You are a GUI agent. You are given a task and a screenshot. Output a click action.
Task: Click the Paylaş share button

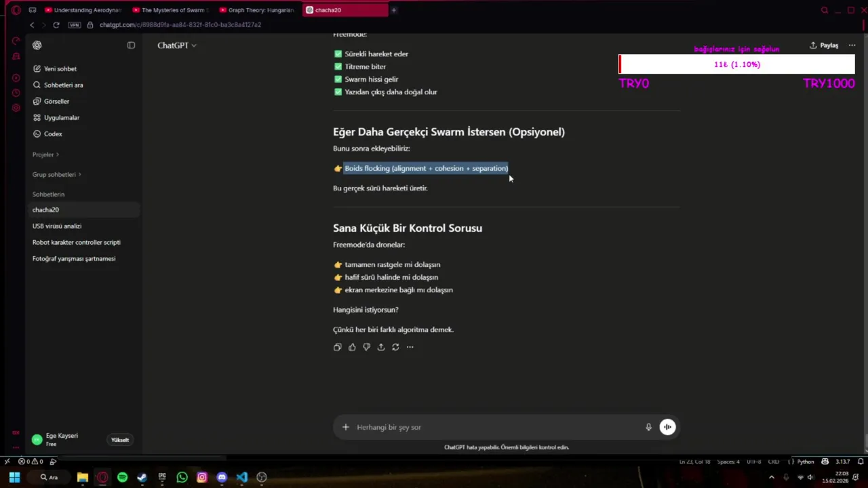pyautogui.click(x=824, y=45)
